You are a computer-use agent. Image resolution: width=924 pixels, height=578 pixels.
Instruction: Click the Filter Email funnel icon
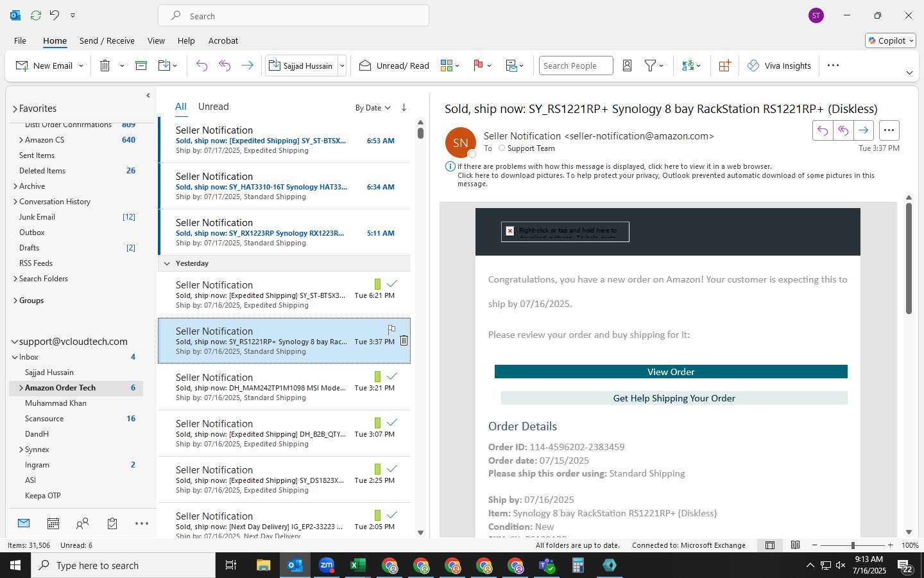coord(650,66)
